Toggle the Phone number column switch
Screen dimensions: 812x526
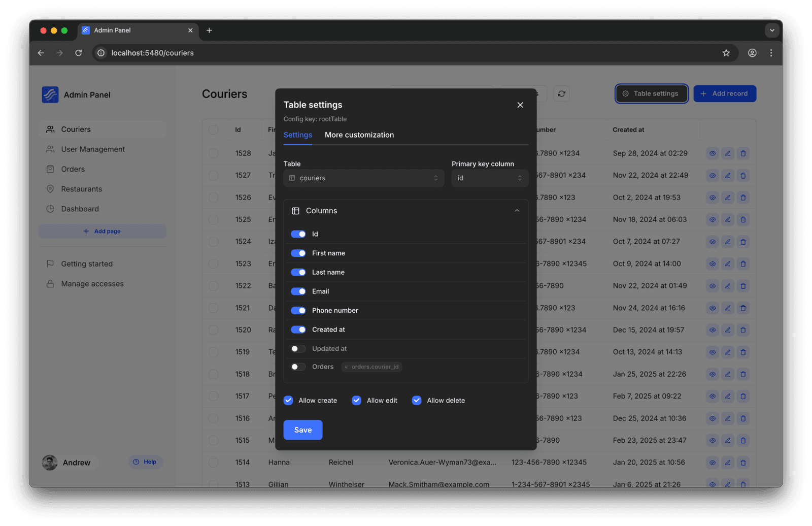pyautogui.click(x=298, y=311)
